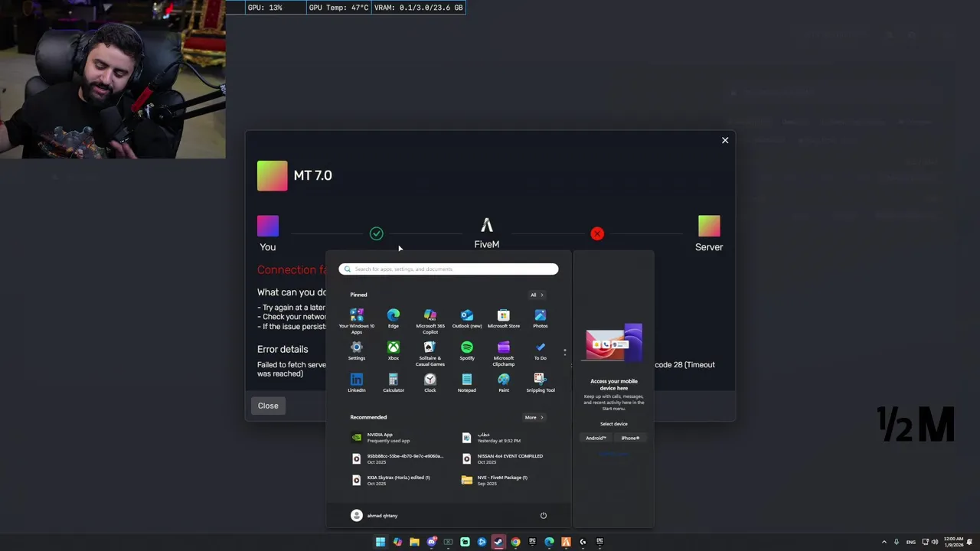Click the Start menu power icon

(544, 516)
